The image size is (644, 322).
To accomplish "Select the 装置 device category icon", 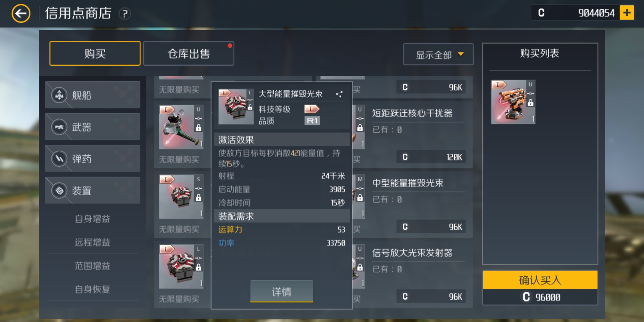I will tap(59, 191).
